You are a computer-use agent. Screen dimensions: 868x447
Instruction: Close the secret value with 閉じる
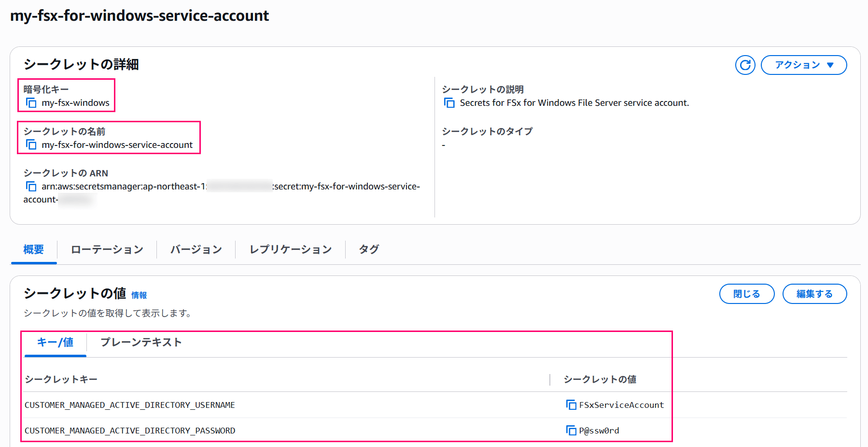point(746,293)
